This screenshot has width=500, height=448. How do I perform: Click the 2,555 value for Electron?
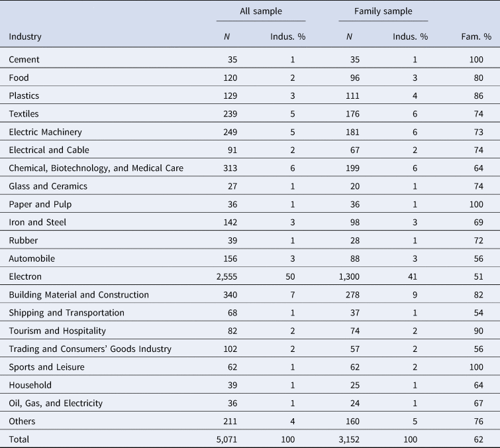(226, 276)
